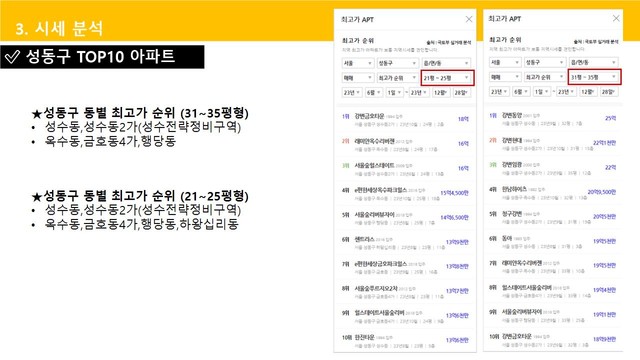Select 7위 e편한세상금호파크힐스 row
The height and width of the screenshot is (360, 640).
[405, 267]
